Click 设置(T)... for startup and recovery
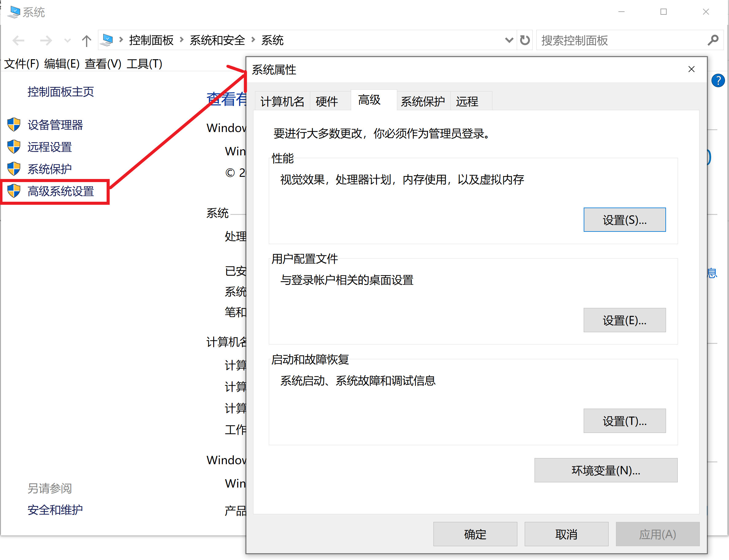The height and width of the screenshot is (560, 729). [x=624, y=421]
